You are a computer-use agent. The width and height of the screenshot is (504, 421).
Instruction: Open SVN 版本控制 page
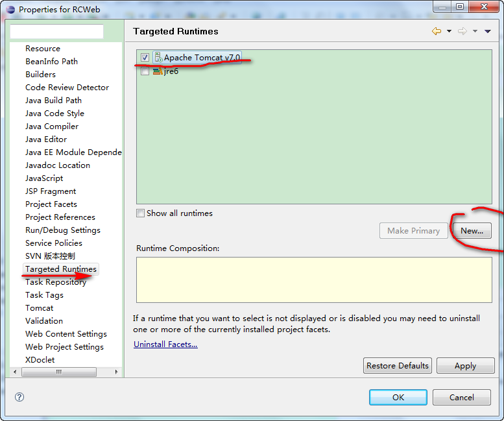pyautogui.click(x=50, y=256)
